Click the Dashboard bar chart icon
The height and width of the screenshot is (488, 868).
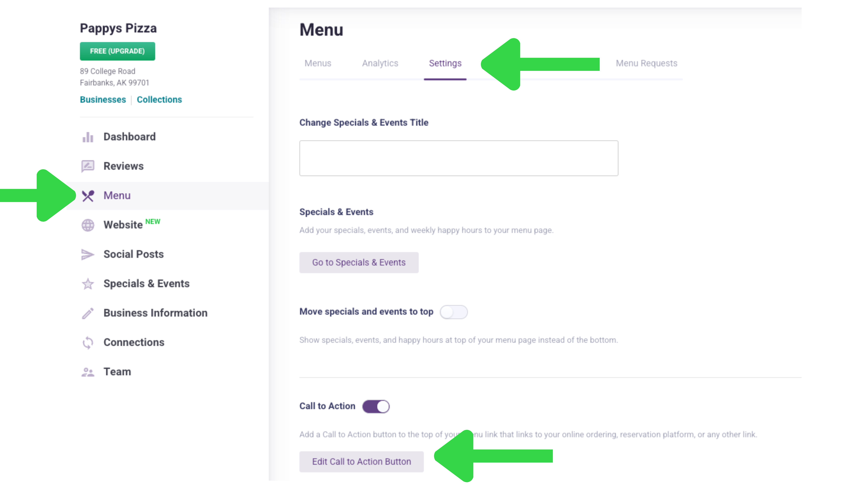click(88, 137)
